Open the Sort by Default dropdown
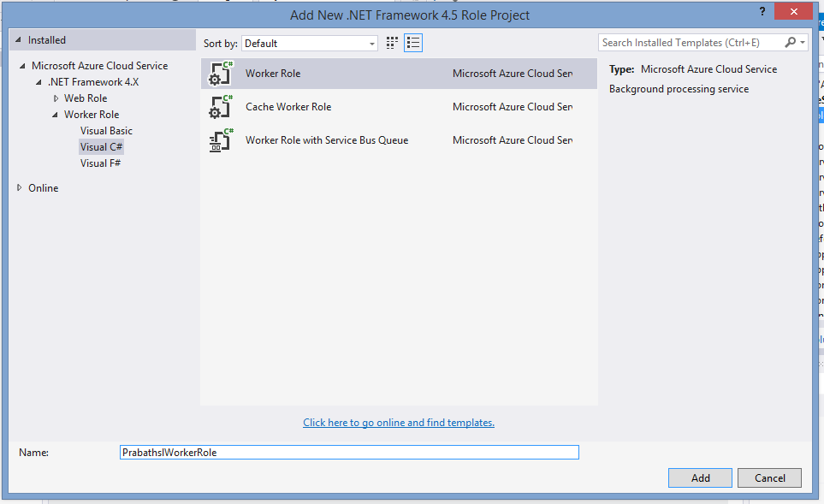This screenshot has height=504, width=824. click(310, 43)
